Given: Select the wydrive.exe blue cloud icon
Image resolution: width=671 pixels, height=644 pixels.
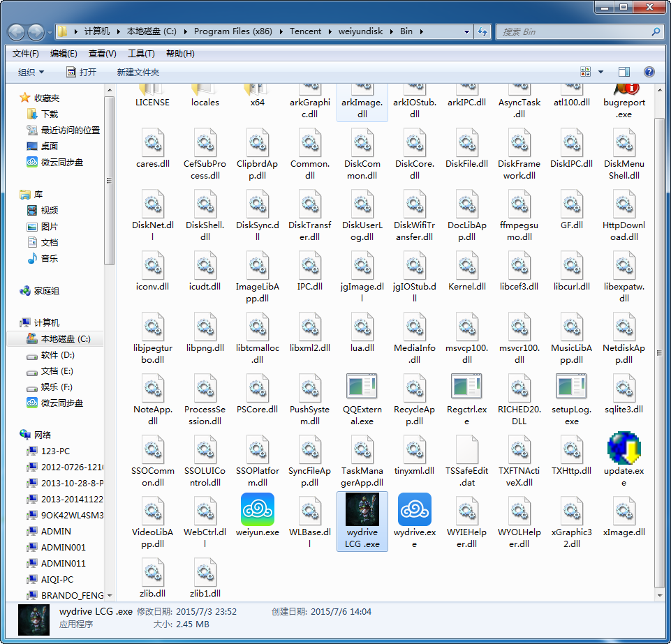Looking at the screenshot, I should point(414,509).
